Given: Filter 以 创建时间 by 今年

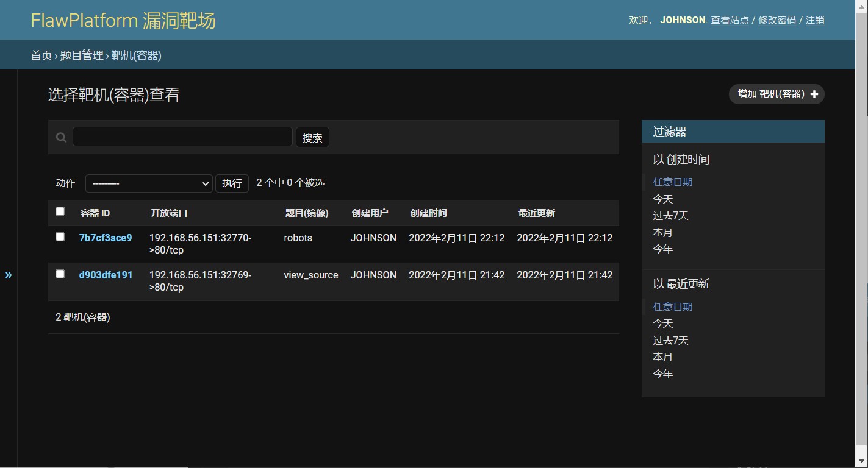Looking at the screenshot, I should pos(663,249).
